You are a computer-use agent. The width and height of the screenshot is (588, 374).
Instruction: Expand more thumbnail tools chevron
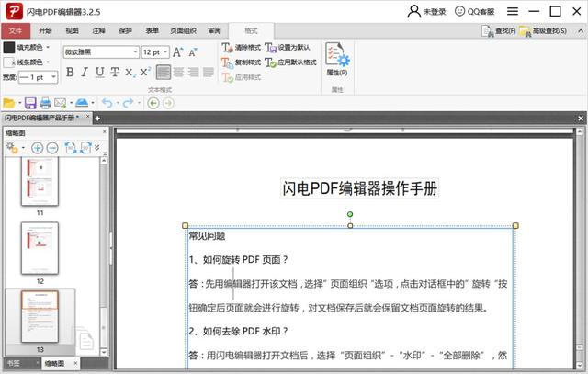tap(97, 147)
